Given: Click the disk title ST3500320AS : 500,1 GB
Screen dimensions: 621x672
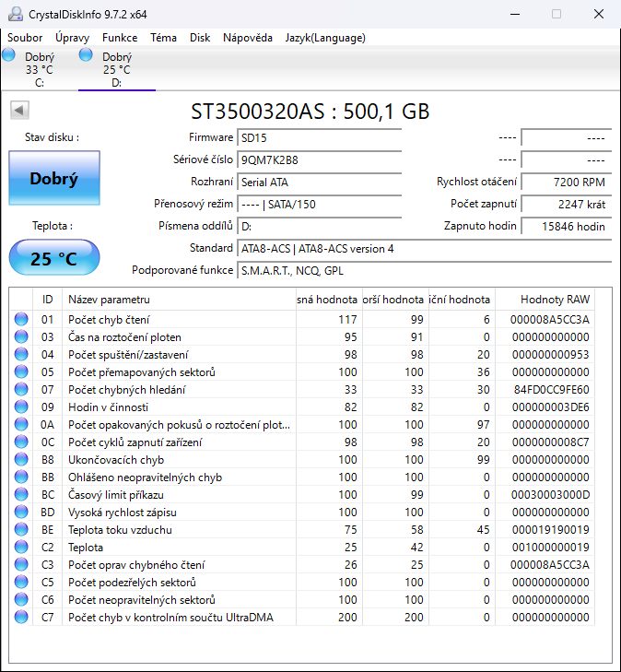Looking at the screenshot, I should (310, 112).
